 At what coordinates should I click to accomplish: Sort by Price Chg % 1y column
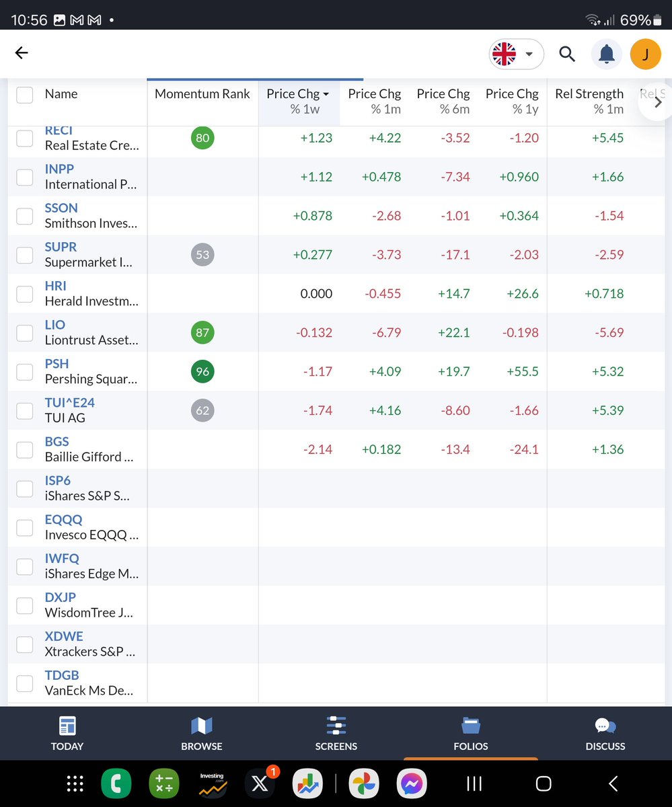[512, 102]
